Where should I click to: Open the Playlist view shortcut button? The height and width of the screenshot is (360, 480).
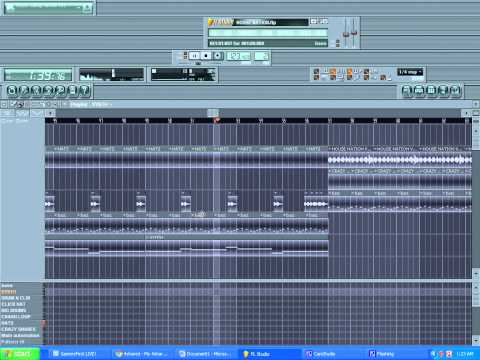[x=406, y=90]
